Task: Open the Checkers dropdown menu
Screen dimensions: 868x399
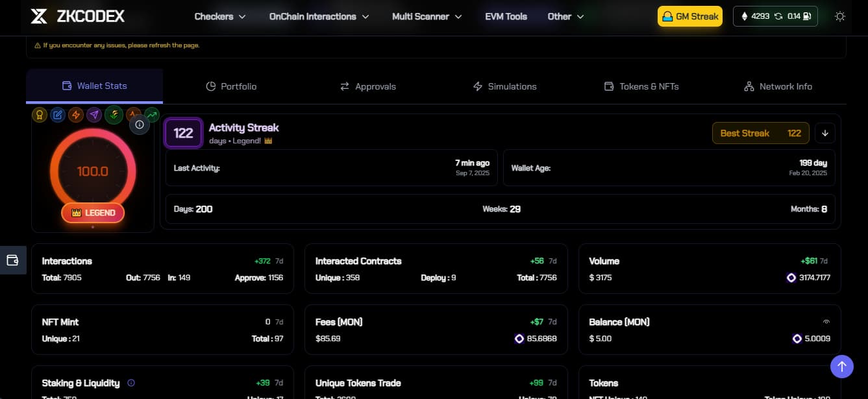Action: 220,16
